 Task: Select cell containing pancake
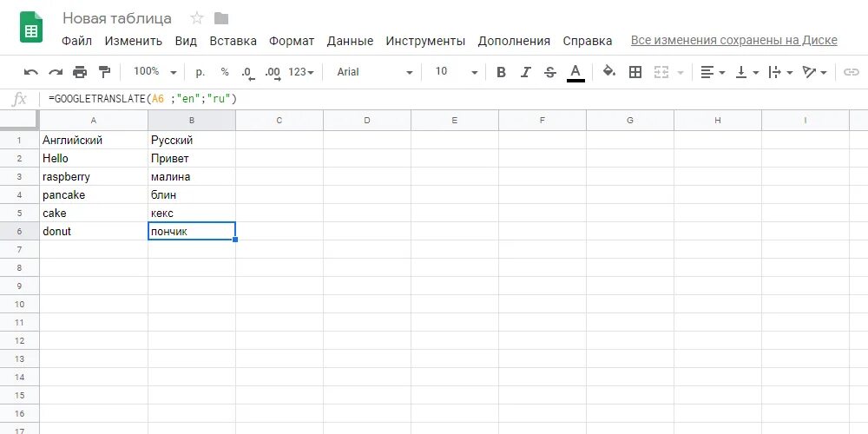tap(94, 194)
